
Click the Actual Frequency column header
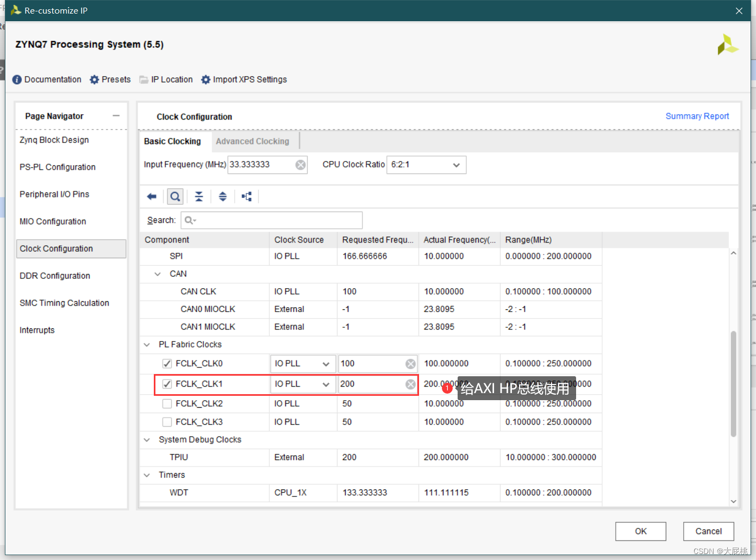(459, 240)
